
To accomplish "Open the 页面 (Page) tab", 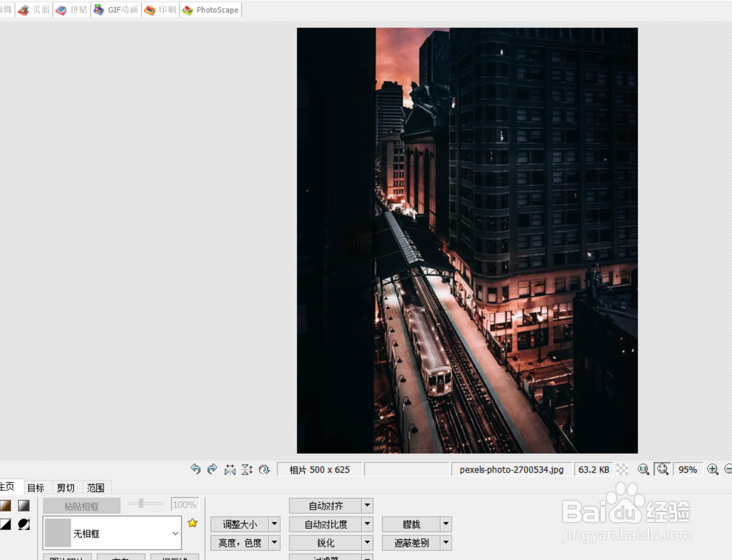I will pos(34,10).
